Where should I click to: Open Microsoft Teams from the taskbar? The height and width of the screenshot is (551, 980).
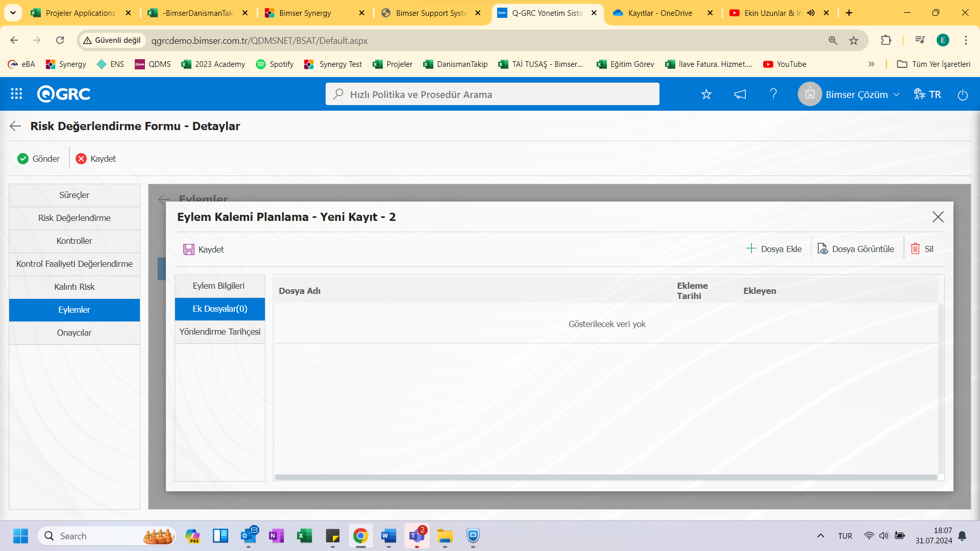pos(416,536)
